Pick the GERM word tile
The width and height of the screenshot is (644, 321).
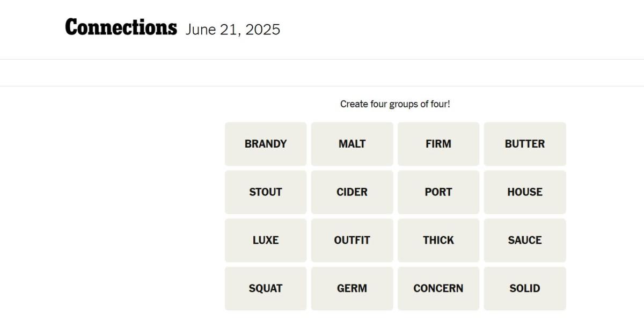pos(352,288)
